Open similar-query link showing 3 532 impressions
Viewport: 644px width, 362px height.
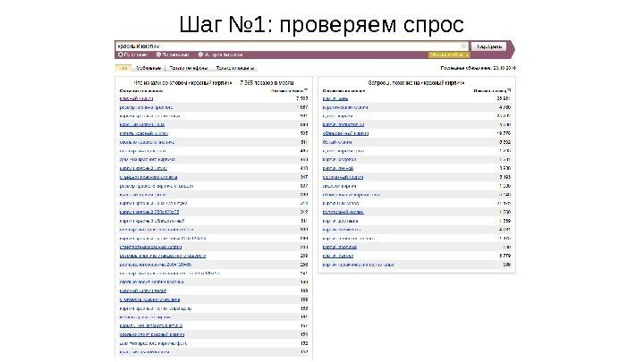click(337, 141)
